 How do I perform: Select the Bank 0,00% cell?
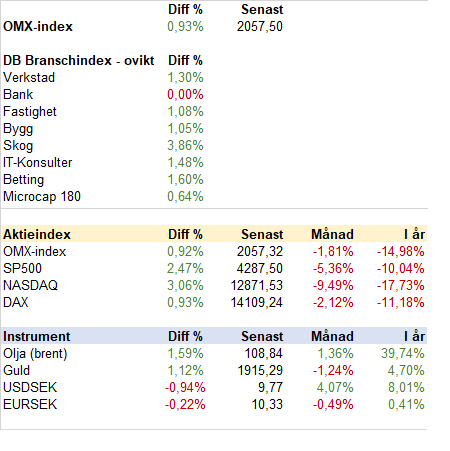[x=185, y=95]
